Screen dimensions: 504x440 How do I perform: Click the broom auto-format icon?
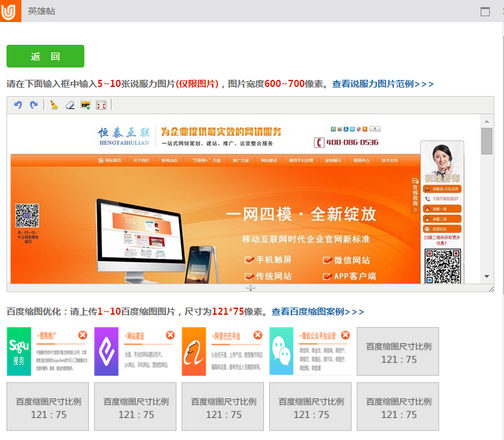(54, 104)
